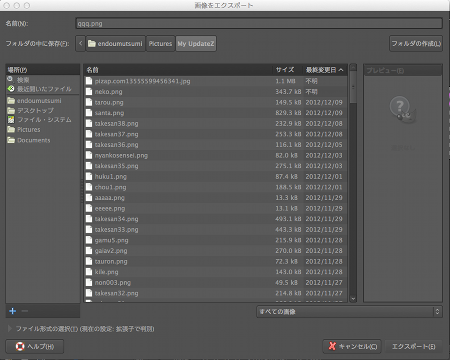Select file tauron.png
The width and height of the screenshot is (450, 360).
coord(216,261)
